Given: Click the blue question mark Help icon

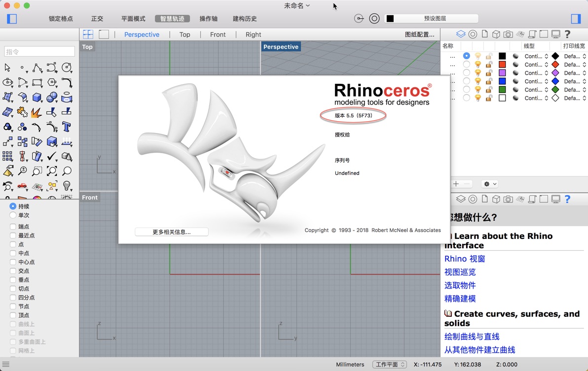Looking at the screenshot, I should [x=567, y=199].
